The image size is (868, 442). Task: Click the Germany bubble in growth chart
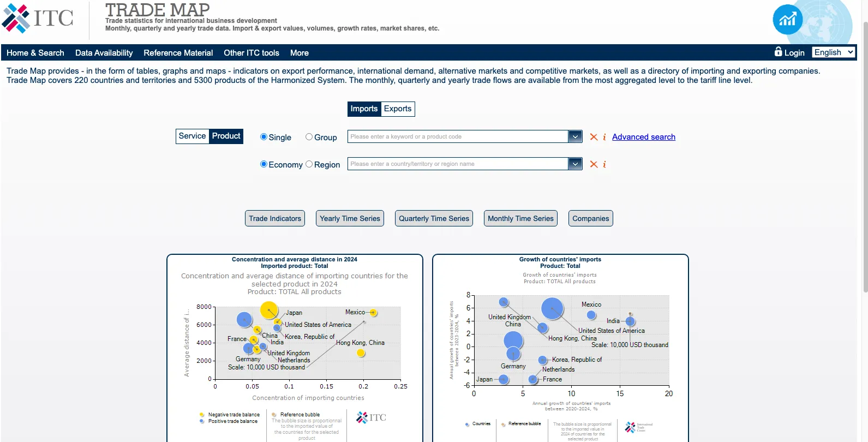pyautogui.click(x=513, y=354)
